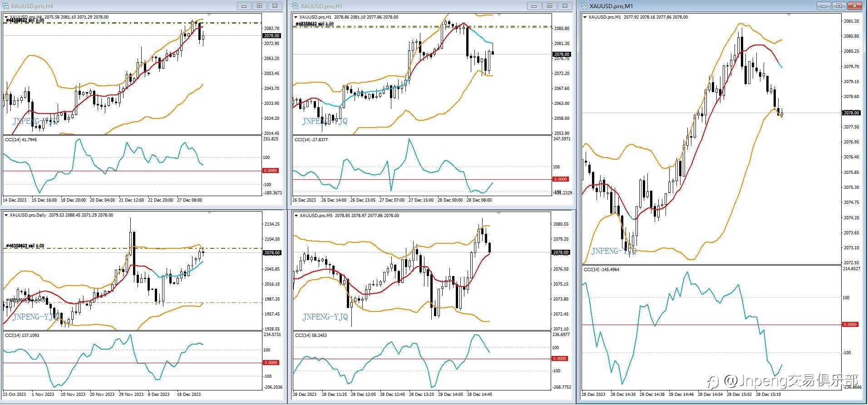Viewport: 868px width, 405px height.
Task: Expand the triangle beside XAUUSD.pro,M1 chart info
Action: [585, 17]
